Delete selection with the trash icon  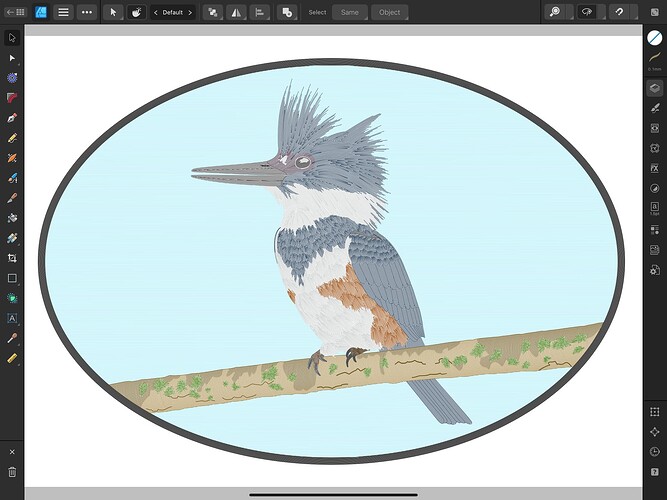tap(12, 472)
